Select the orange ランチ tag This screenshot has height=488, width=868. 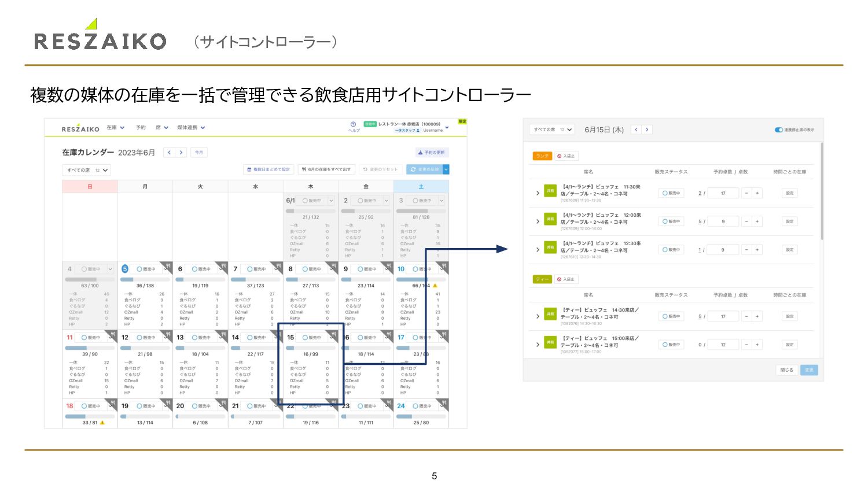point(542,156)
